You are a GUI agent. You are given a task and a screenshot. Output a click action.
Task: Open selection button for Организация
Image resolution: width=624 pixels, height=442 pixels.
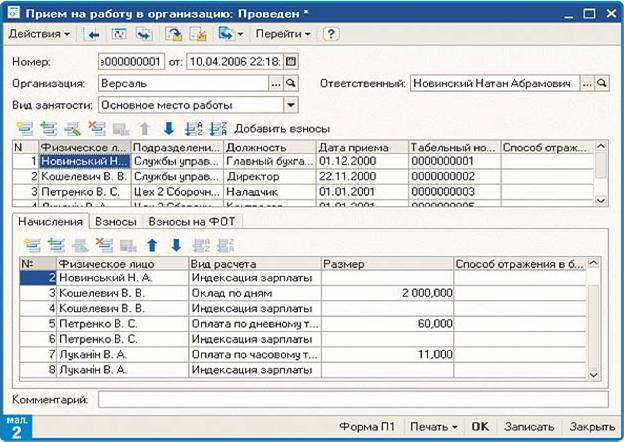coord(276,84)
